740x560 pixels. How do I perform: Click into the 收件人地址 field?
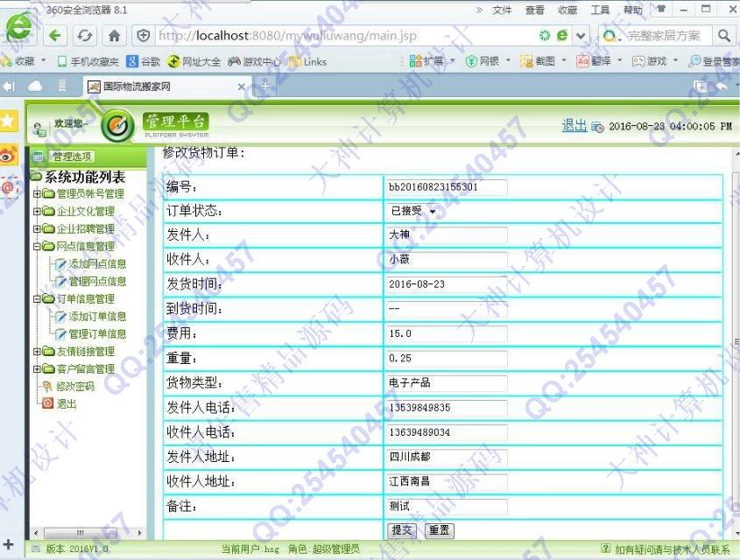tap(448, 481)
